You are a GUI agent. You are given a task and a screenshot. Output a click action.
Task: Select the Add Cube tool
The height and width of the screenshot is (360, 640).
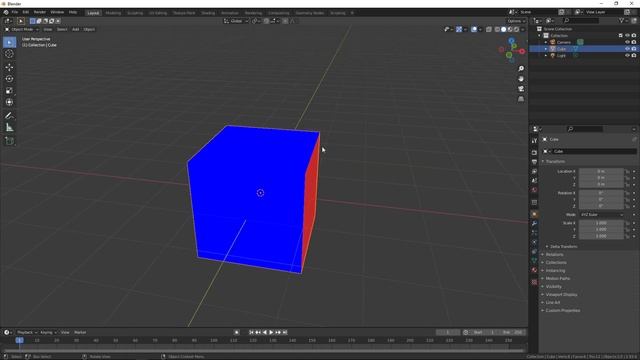[9, 141]
